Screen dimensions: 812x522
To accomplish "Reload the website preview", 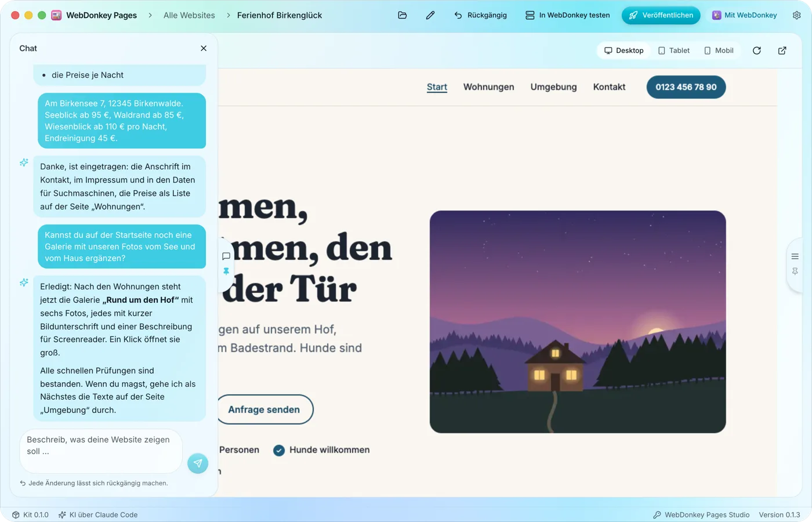I will (757, 50).
